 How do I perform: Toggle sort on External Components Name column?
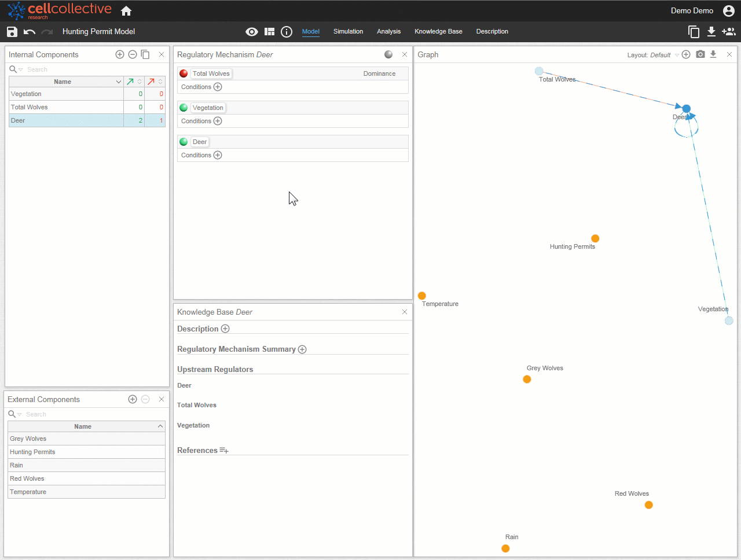click(160, 426)
